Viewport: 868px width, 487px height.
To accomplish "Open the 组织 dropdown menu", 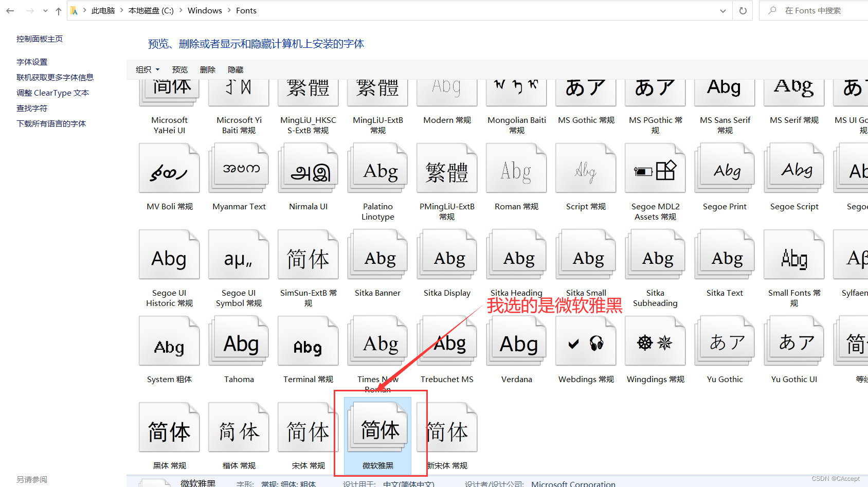I will coord(148,69).
